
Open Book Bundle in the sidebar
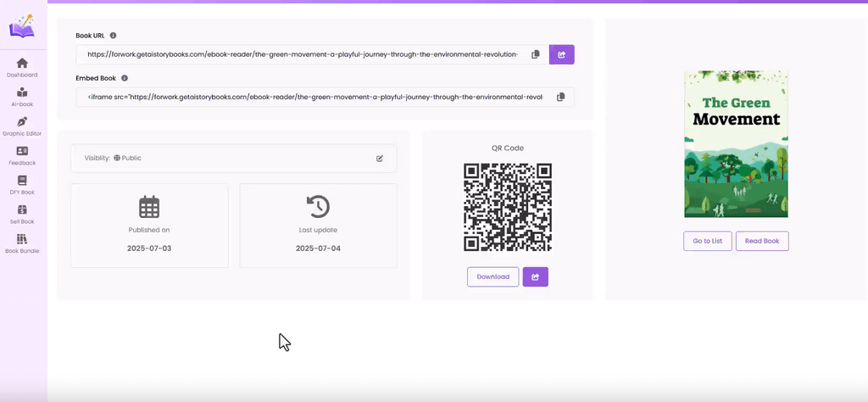tap(22, 243)
